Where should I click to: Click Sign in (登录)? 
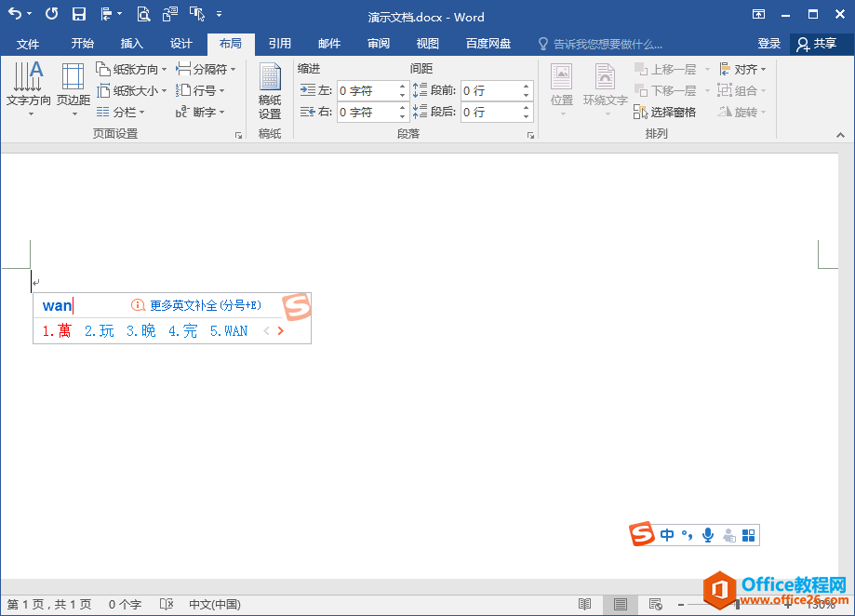tap(768, 44)
